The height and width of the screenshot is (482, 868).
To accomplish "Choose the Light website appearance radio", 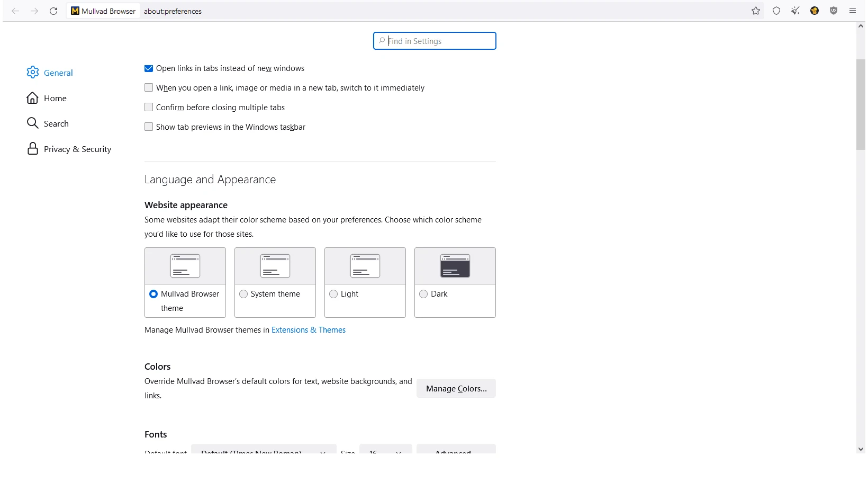I will pyautogui.click(x=333, y=294).
